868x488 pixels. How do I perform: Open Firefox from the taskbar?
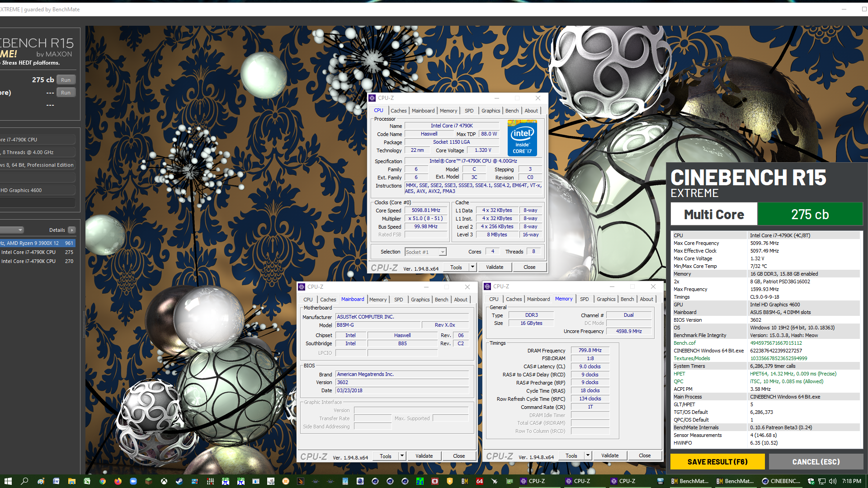pos(118,481)
